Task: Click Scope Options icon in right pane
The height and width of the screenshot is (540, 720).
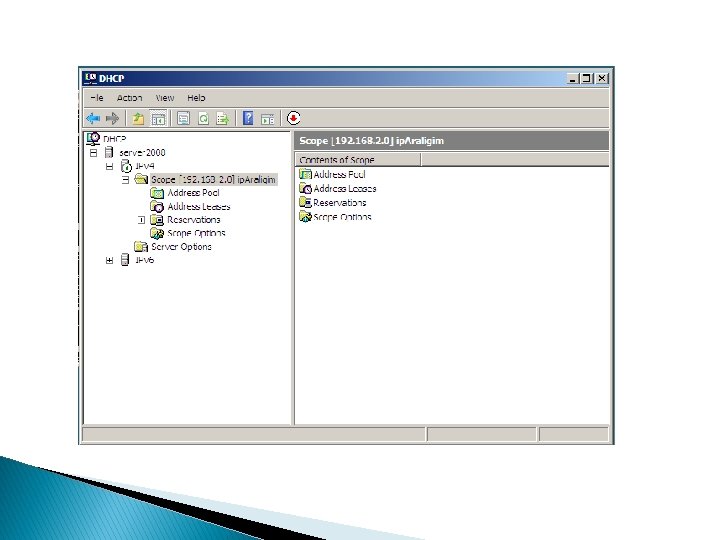Action: tap(305, 216)
